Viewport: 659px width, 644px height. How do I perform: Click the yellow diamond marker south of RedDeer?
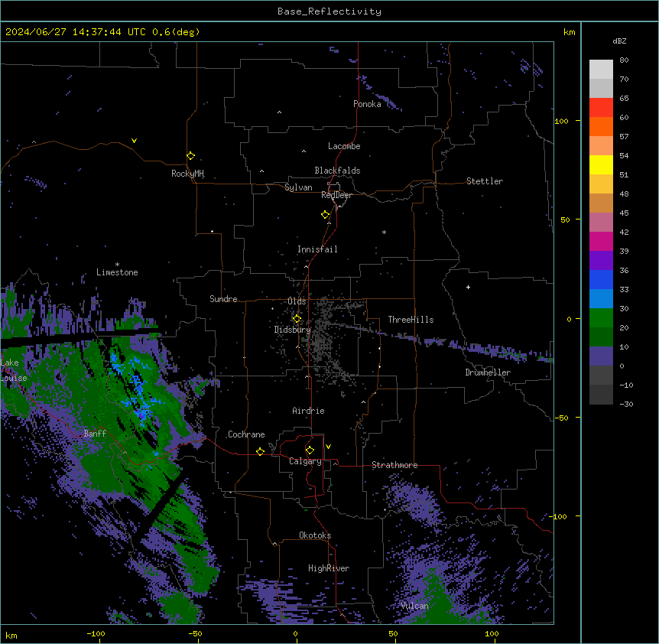click(326, 215)
